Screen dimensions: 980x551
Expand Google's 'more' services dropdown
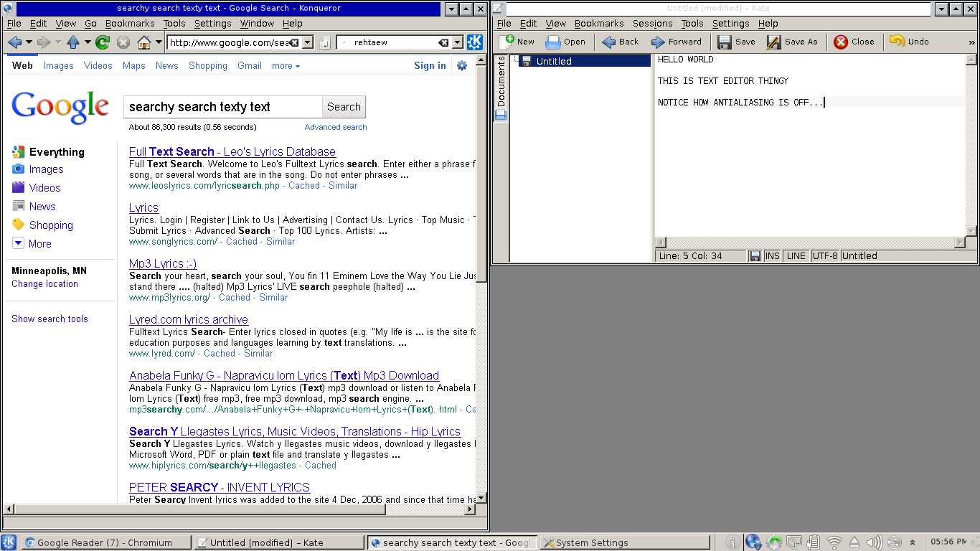pyautogui.click(x=286, y=65)
